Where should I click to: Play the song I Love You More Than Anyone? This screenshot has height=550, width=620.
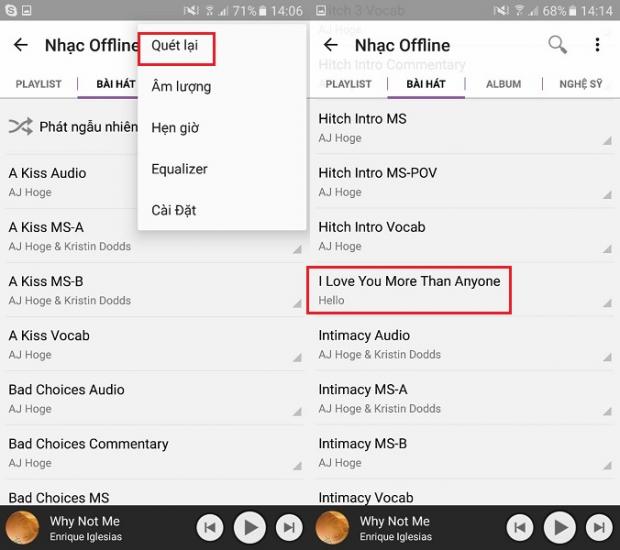click(409, 289)
